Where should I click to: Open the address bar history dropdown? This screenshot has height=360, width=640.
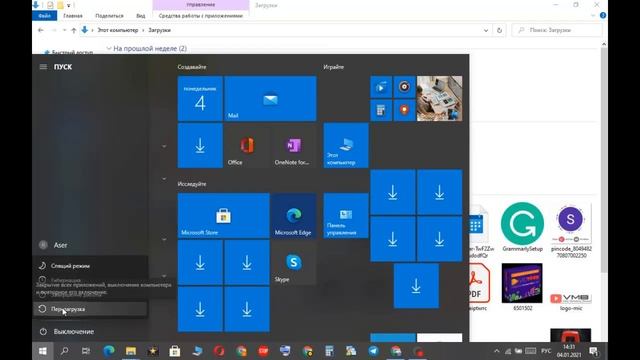tap(486, 30)
